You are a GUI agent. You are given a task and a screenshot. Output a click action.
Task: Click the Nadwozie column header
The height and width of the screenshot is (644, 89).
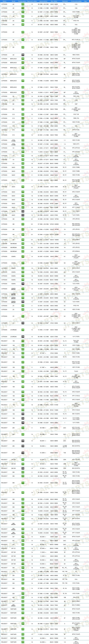coord(65,1)
